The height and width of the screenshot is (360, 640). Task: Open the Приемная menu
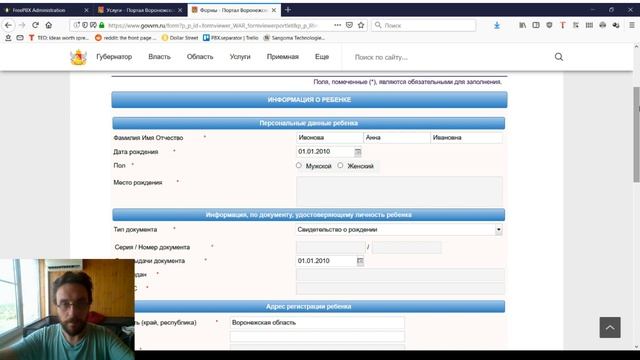[283, 57]
